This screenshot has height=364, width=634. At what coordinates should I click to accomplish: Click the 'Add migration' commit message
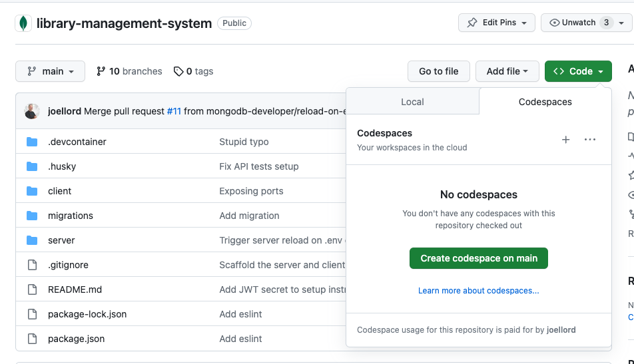click(249, 216)
